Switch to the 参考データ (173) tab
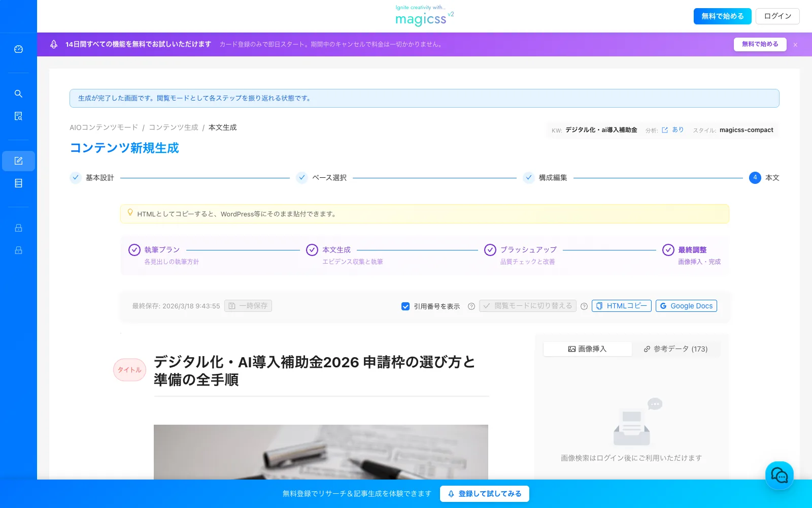Image resolution: width=812 pixels, height=508 pixels. click(x=675, y=349)
